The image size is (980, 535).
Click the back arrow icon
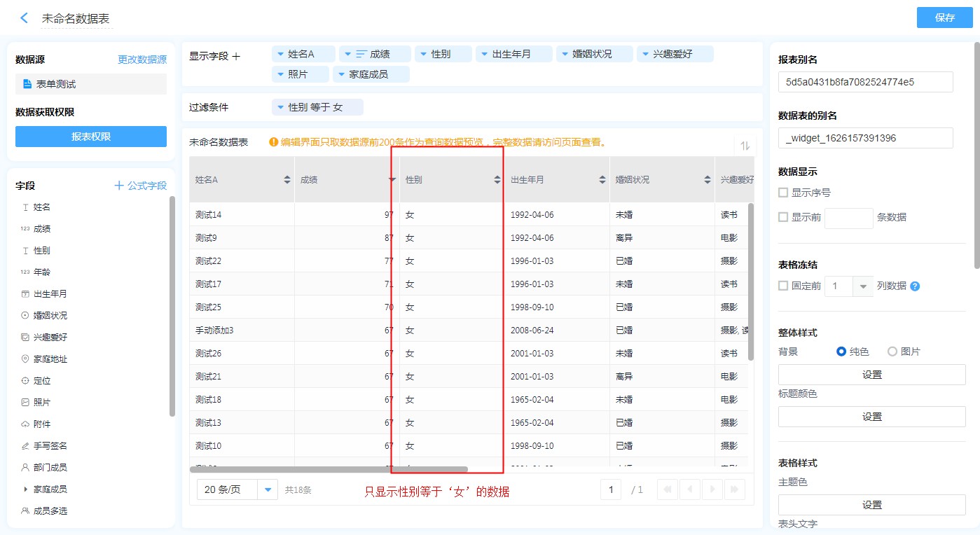24,18
